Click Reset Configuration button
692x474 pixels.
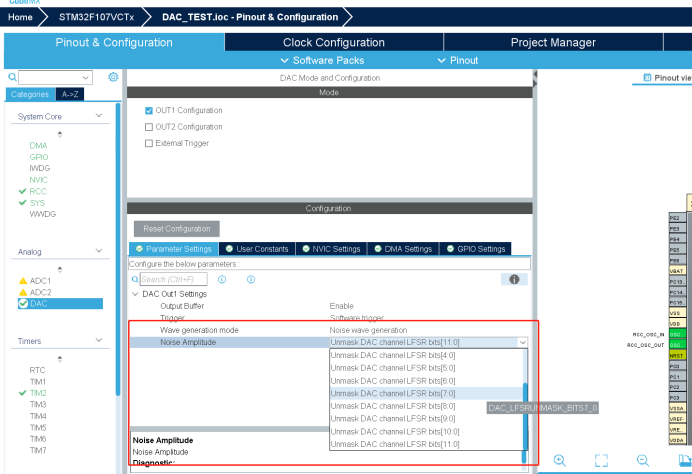click(177, 229)
